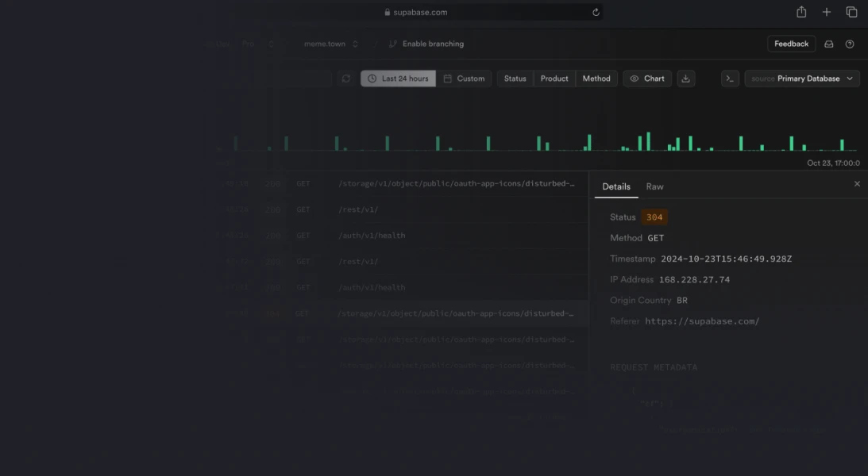
Task: Expand the meme.town project switcher
Action: click(331, 44)
